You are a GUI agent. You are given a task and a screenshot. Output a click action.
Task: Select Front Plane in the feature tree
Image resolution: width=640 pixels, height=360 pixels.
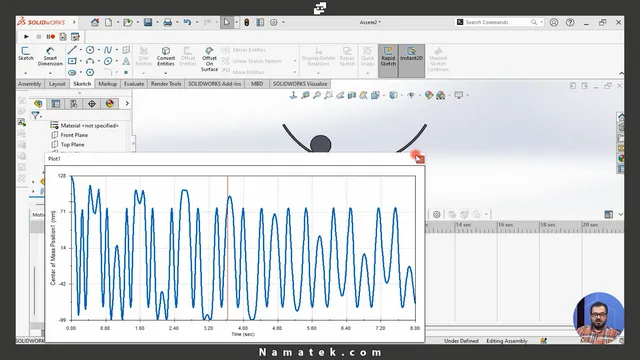74,135
